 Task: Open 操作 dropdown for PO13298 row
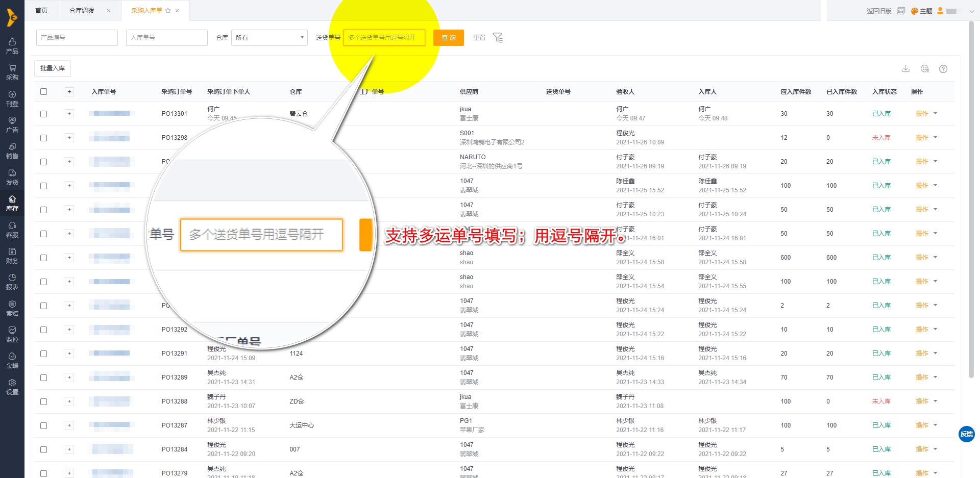tap(936, 137)
